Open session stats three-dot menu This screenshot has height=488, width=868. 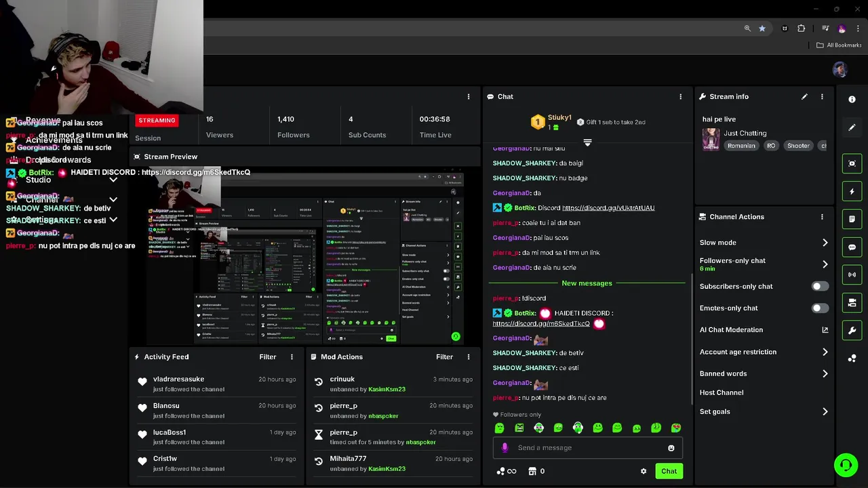[468, 96]
